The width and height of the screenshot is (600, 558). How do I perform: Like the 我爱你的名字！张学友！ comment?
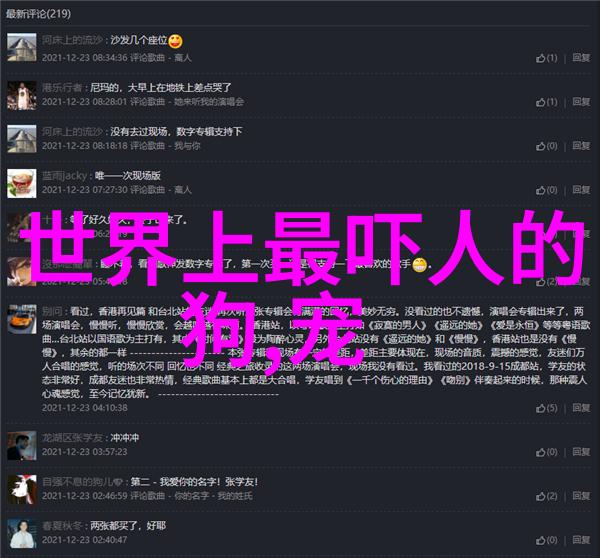point(546,496)
